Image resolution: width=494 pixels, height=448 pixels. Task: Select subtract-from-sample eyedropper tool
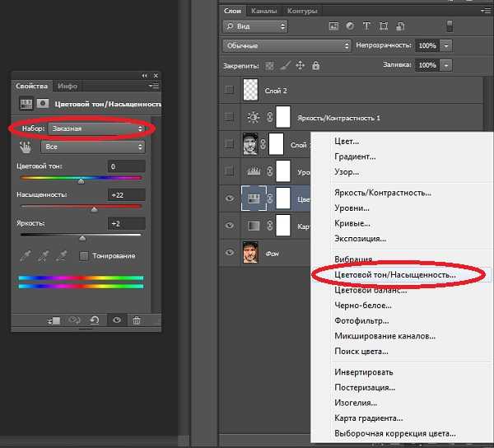(62, 256)
